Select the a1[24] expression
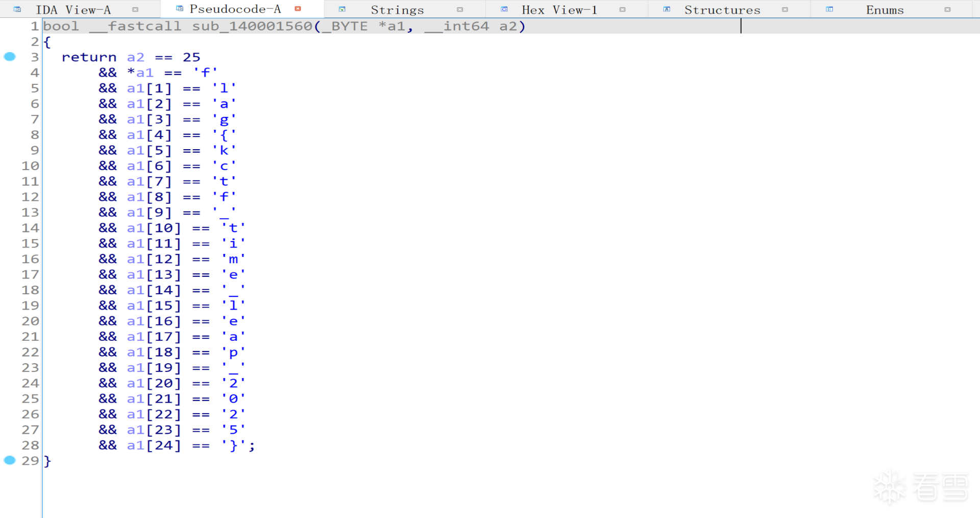Screen dimensions: 980x518 (154, 445)
